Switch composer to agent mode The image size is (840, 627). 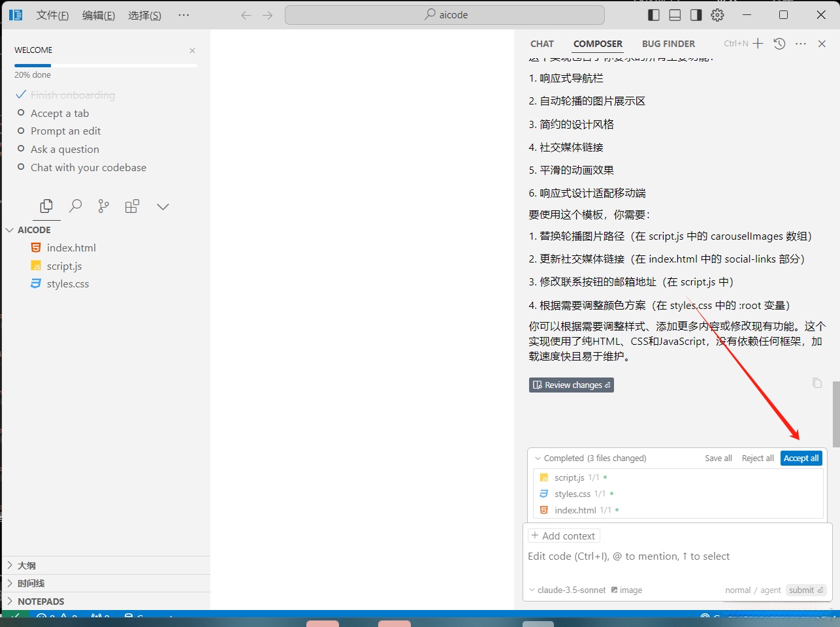771,590
